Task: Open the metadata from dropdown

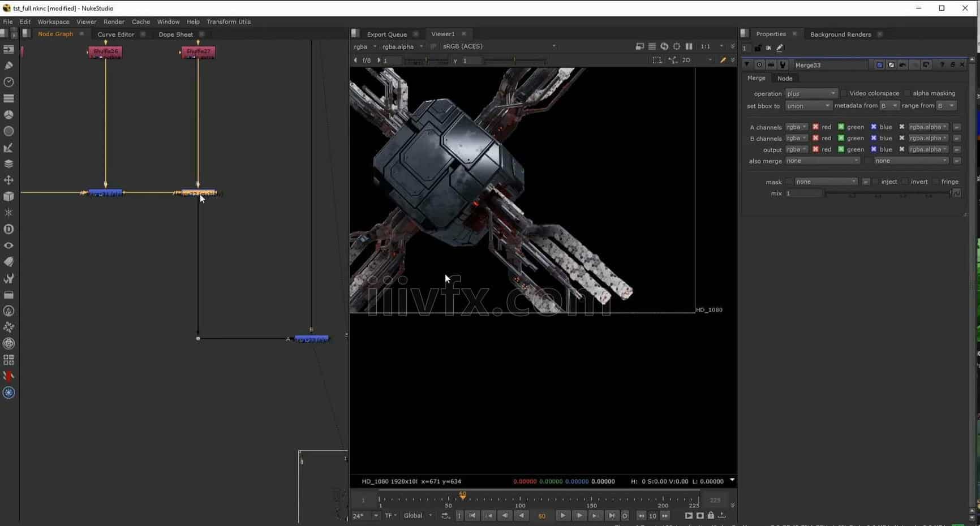Action: [889, 106]
